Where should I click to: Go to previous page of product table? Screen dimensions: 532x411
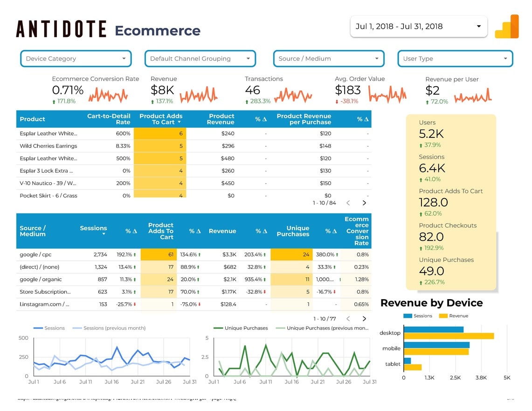tap(348, 203)
